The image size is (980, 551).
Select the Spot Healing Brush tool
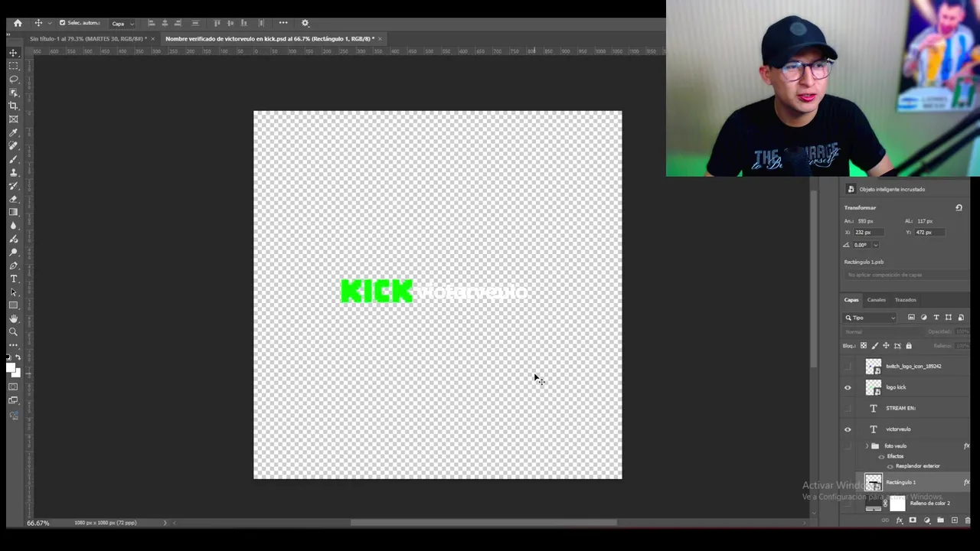coord(13,145)
